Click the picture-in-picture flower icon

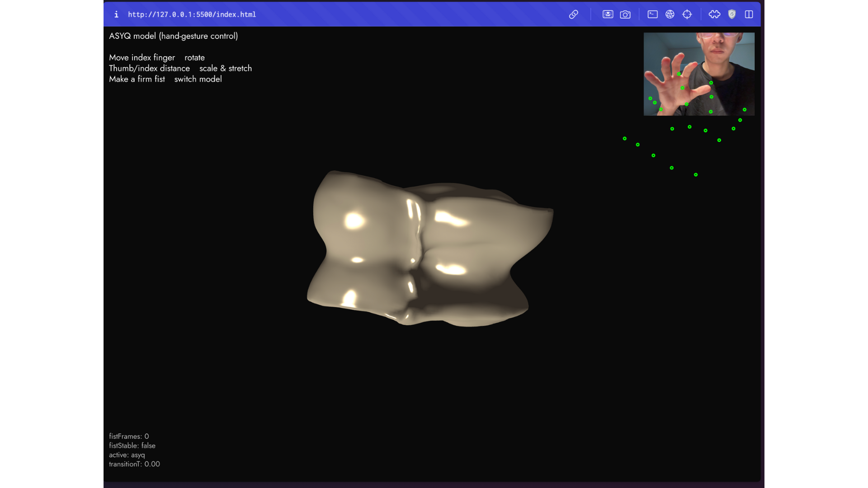(608, 14)
